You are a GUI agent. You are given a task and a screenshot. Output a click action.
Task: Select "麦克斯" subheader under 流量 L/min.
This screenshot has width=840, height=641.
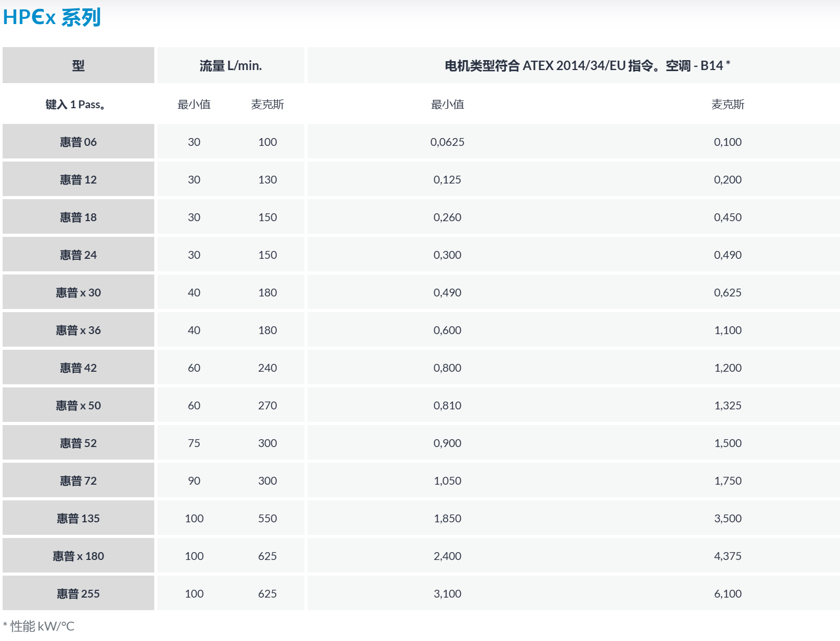(x=267, y=105)
